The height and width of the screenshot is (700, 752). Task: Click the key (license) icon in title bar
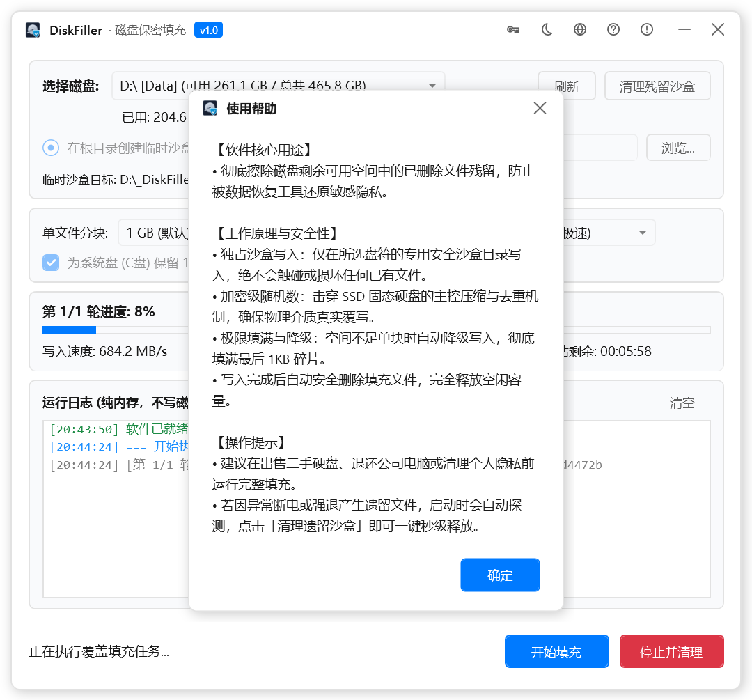pos(513,30)
